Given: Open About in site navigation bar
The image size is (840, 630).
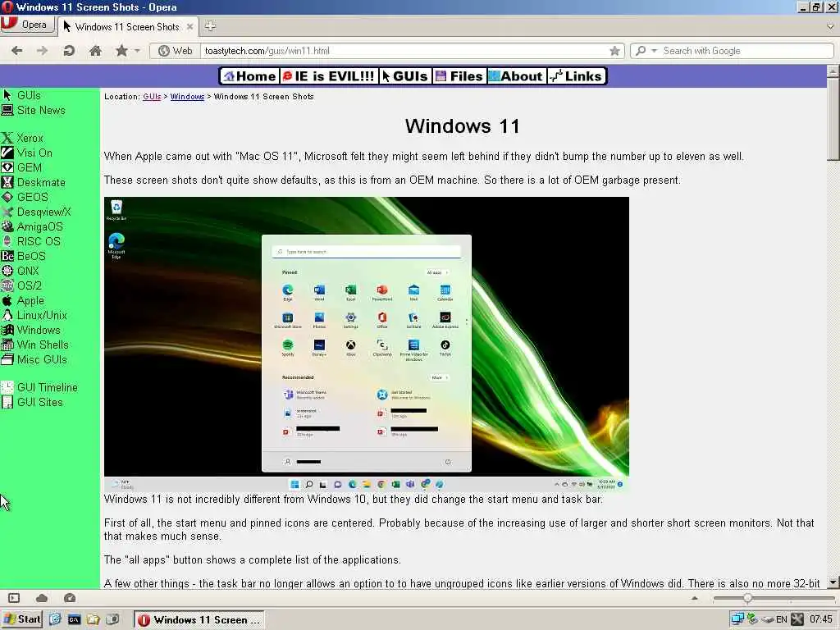Looking at the screenshot, I should tap(516, 76).
